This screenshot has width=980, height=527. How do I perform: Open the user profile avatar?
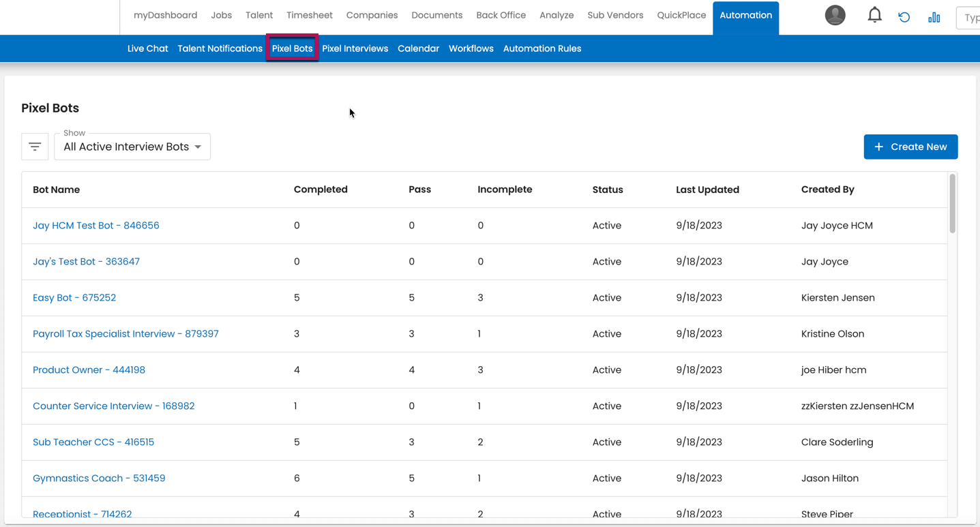click(x=835, y=15)
